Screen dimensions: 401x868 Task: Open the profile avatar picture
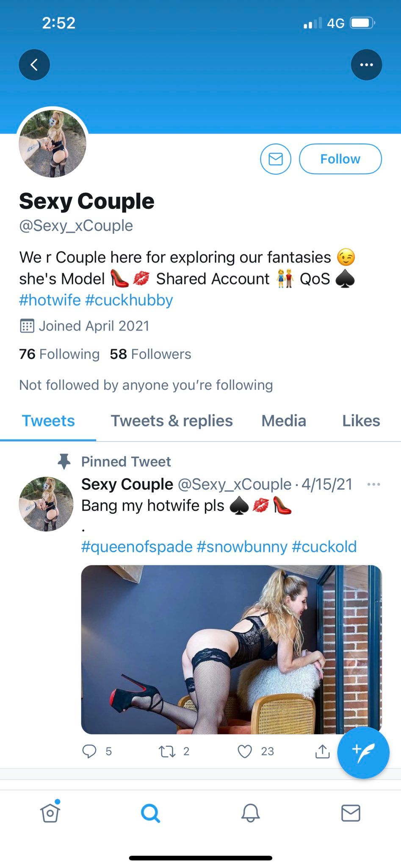click(53, 143)
